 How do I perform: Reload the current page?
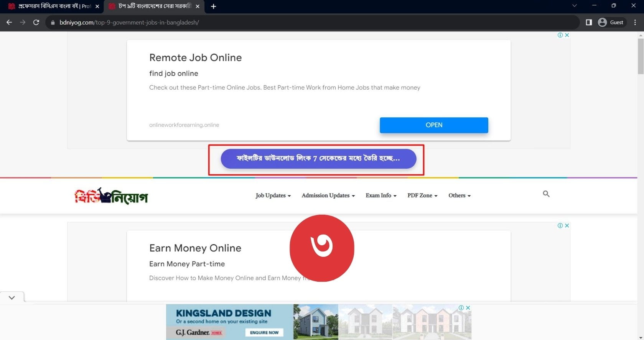point(36,22)
